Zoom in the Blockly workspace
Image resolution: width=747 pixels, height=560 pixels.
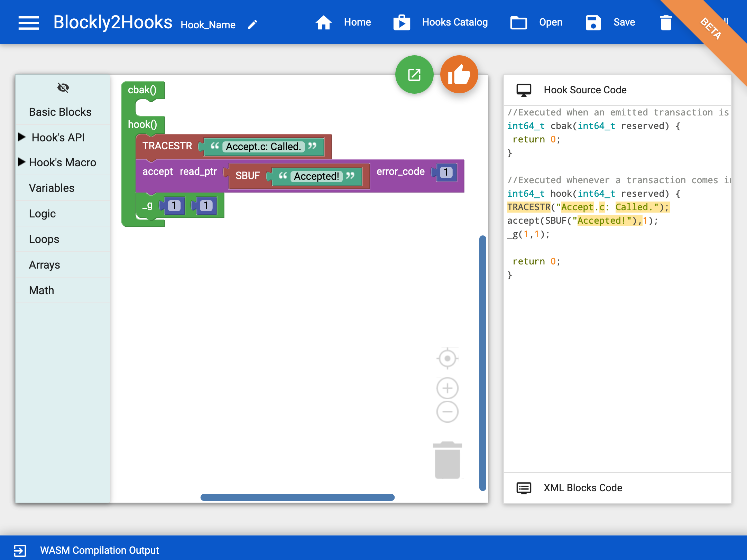447,388
